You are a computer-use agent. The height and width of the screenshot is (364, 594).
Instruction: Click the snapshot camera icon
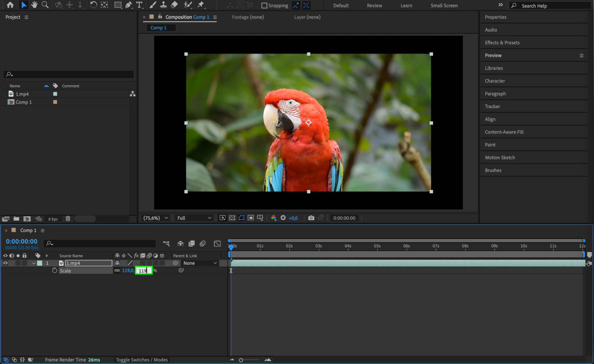point(311,218)
